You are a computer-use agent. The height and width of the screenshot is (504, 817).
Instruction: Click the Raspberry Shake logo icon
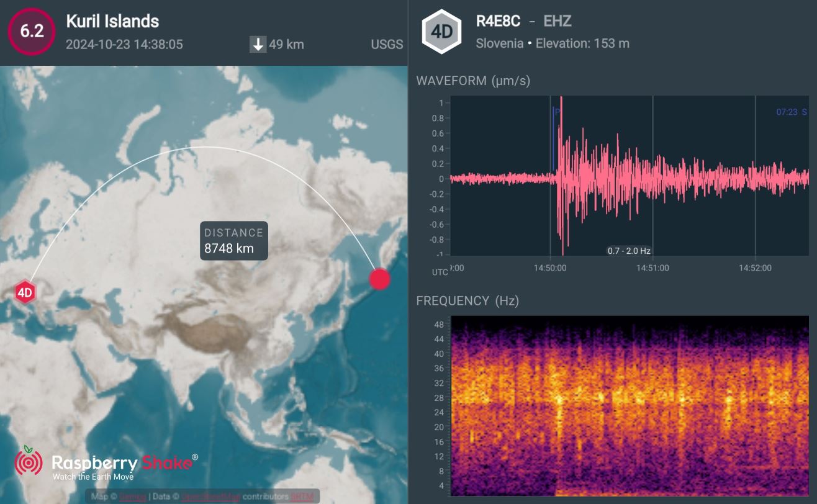(x=29, y=462)
